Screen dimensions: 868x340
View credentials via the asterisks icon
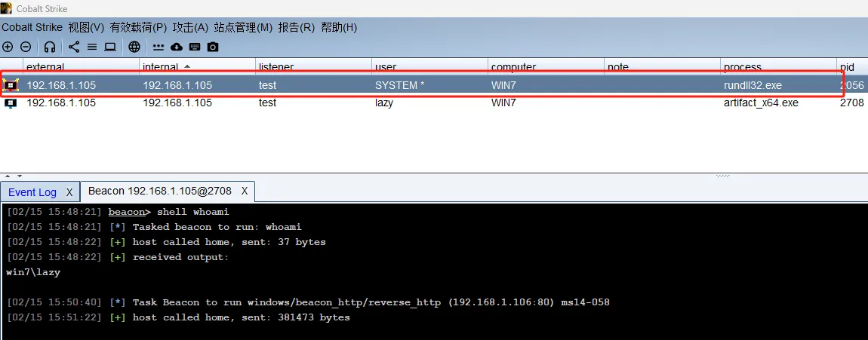[x=159, y=47]
